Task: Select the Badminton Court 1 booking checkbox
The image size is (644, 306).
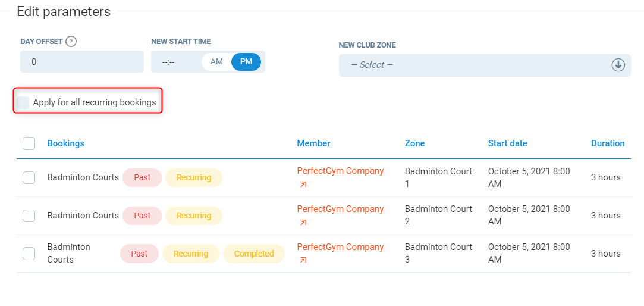Action: [x=29, y=177]
